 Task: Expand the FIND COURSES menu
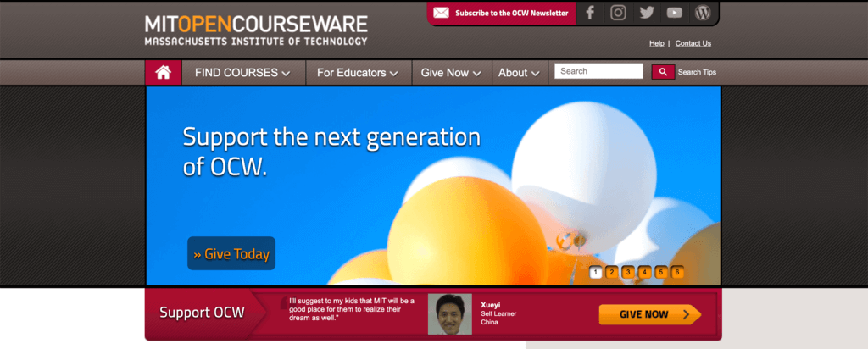(x=242, y=73)
